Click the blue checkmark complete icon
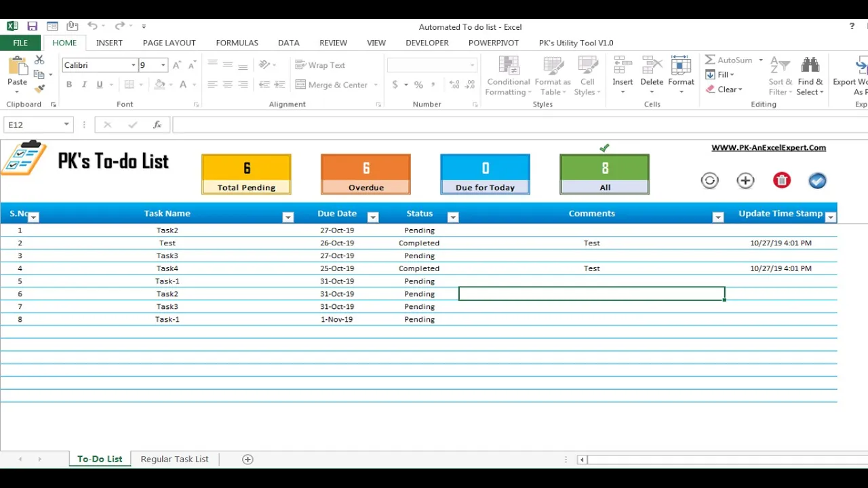 point(817,180)
